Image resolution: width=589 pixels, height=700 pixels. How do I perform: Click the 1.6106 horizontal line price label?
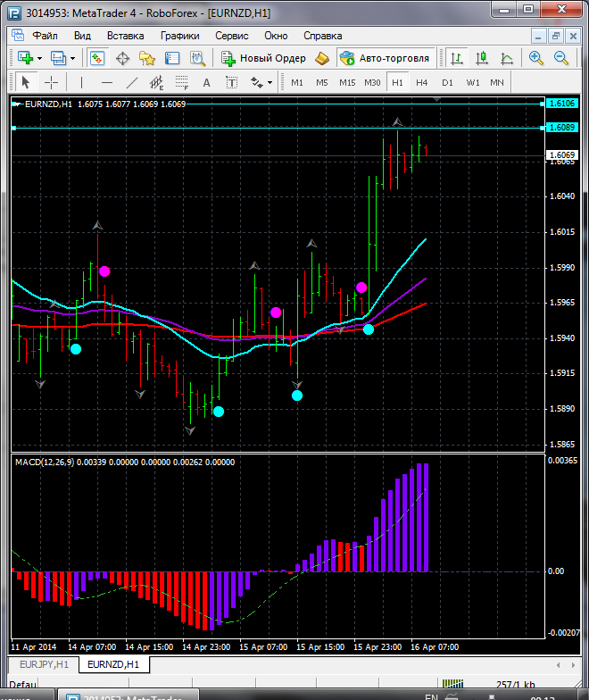(561, 104)
